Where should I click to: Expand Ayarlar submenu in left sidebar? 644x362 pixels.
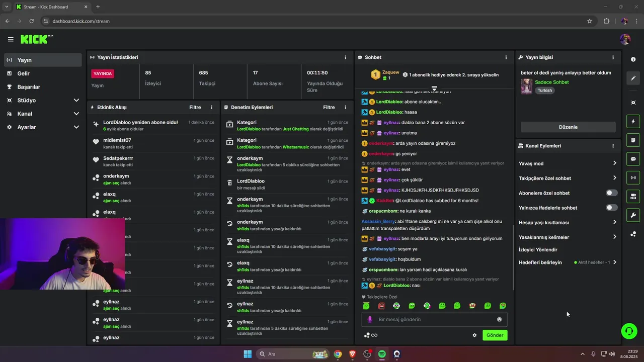tap(76, 127)
